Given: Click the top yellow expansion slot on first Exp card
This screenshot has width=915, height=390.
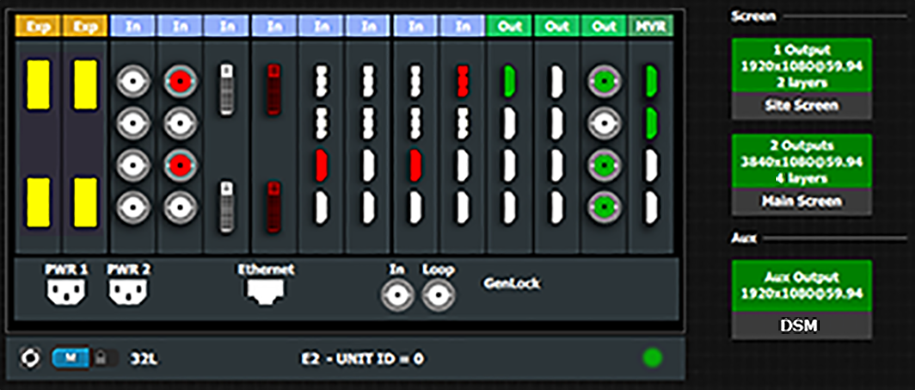Looking at the screenshot, I should 39,85.
